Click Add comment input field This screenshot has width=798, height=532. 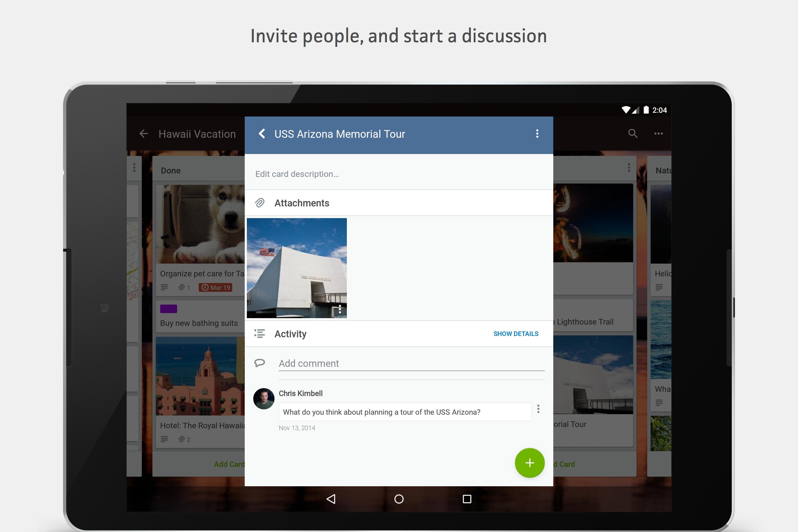point(411,363)
